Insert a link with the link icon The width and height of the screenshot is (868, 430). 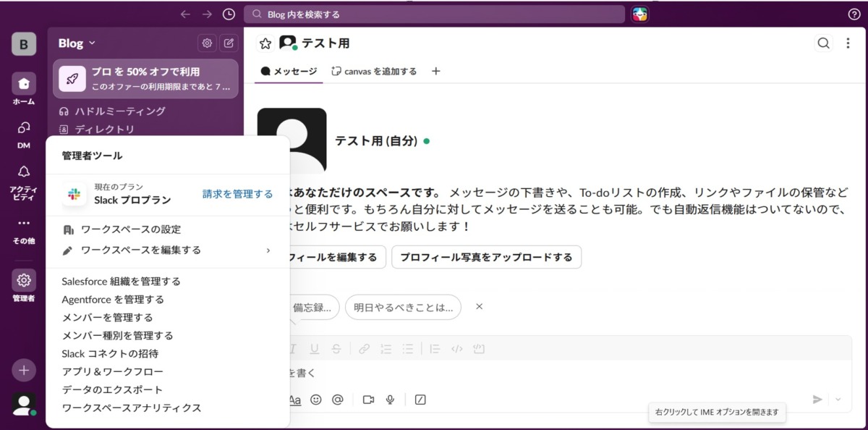tap(364, 348)
